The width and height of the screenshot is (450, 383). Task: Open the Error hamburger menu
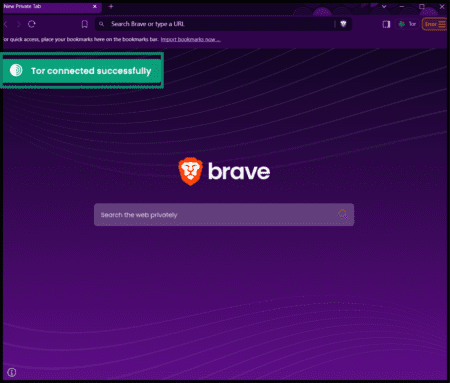(x=434, y=24)
